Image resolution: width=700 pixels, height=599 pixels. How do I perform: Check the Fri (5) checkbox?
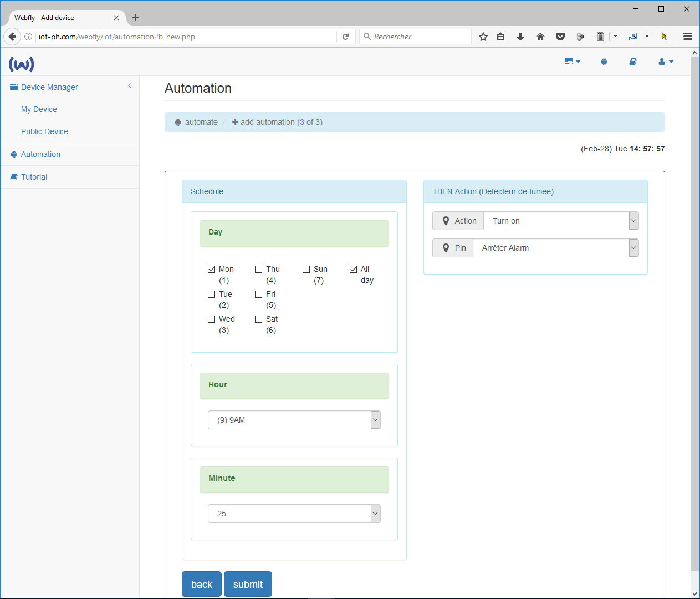point(258,294)
